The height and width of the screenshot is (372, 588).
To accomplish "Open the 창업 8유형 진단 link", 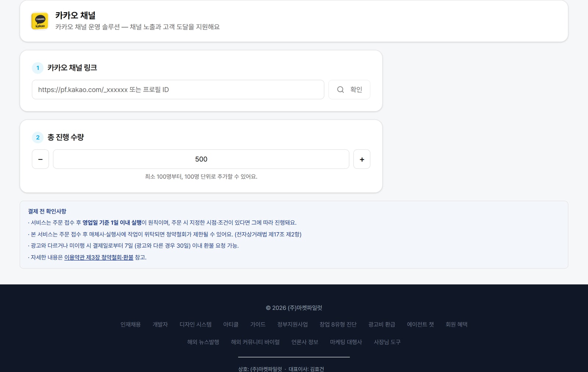I will tap(338, 324).
